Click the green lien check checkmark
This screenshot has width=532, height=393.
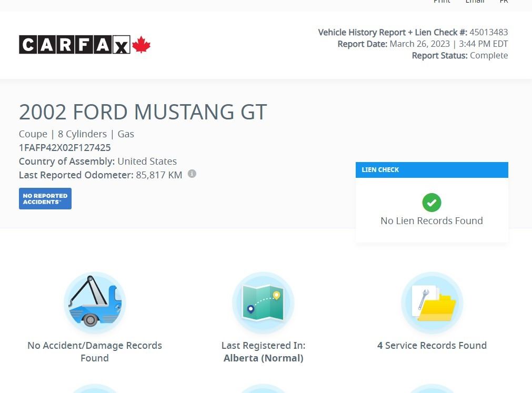tap(431, 203)
